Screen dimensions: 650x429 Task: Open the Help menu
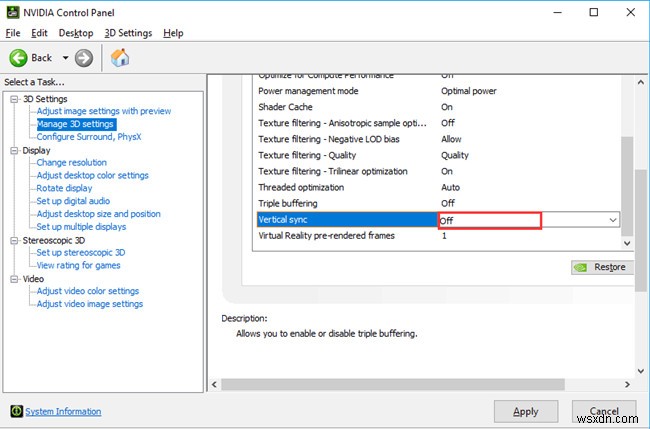[173, 33]
